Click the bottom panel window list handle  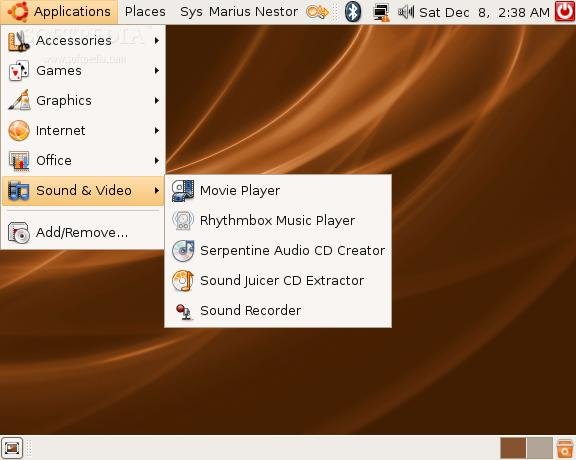[29, 448]
